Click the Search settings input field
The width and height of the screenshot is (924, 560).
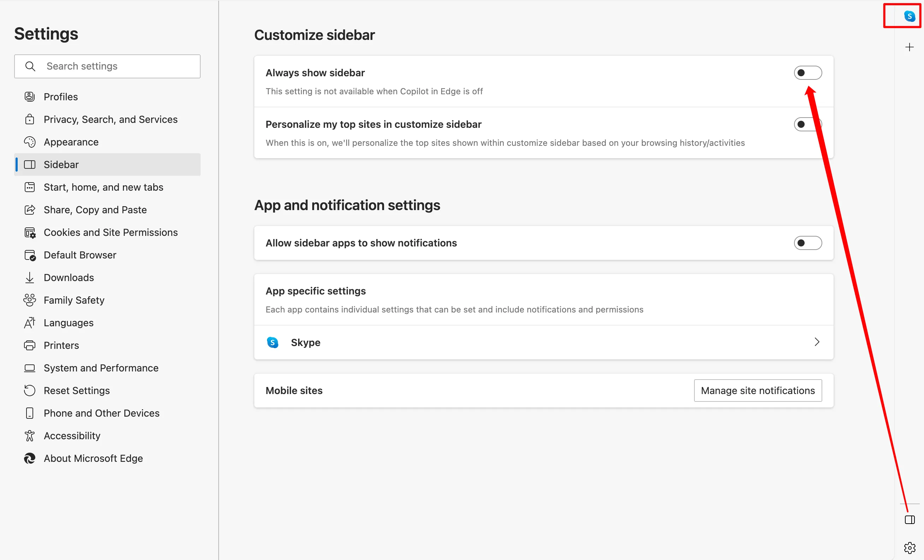click(x=107, y=66)
